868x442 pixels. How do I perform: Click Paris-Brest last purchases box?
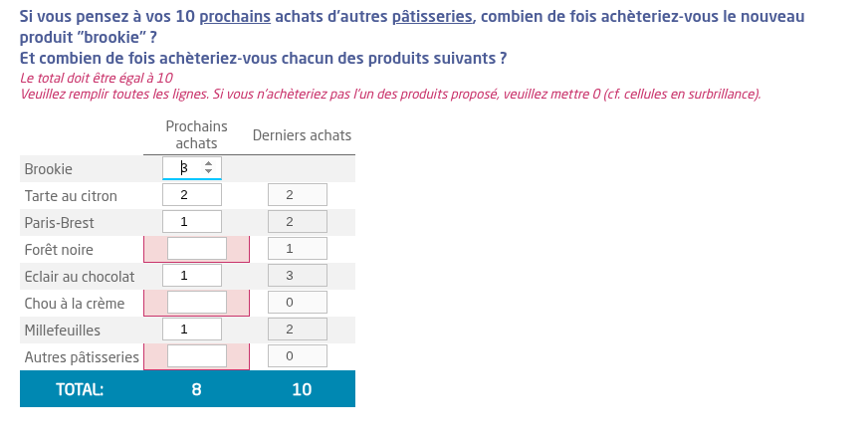click(298, 222)
